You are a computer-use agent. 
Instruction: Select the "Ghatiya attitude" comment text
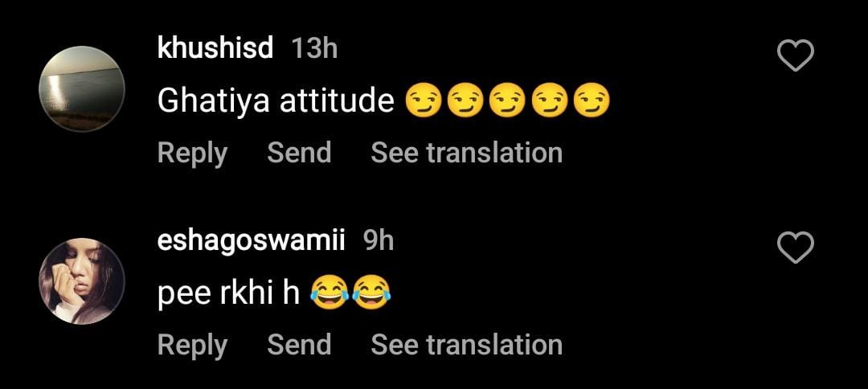pyautogui.click(x=276, y=101)
